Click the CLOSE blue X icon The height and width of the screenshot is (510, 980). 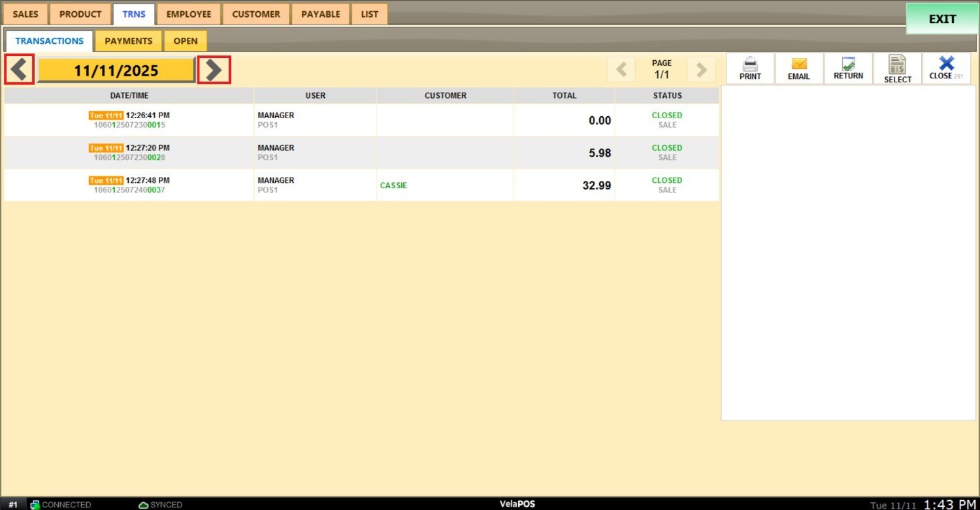coord(946,63)
